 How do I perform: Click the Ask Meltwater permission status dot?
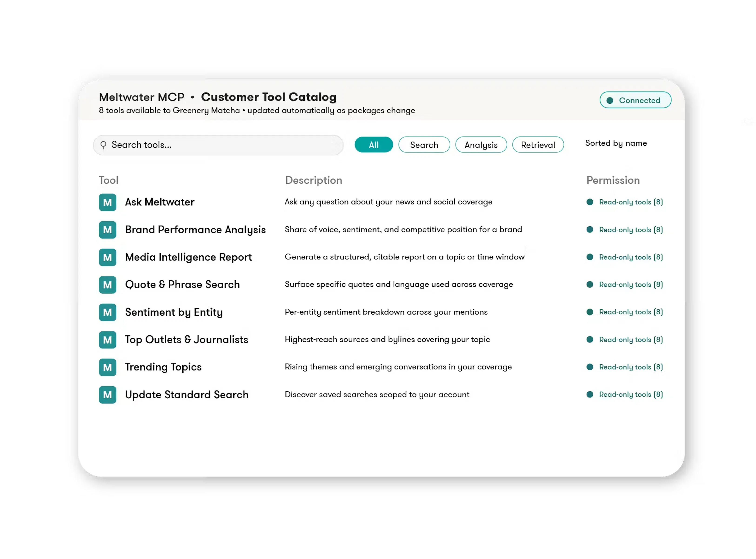point(590,202)
